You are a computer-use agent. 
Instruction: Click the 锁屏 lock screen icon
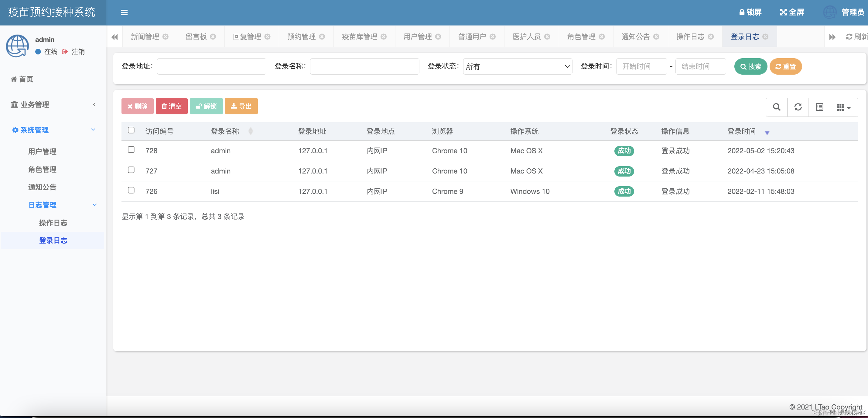click(742, 12)
